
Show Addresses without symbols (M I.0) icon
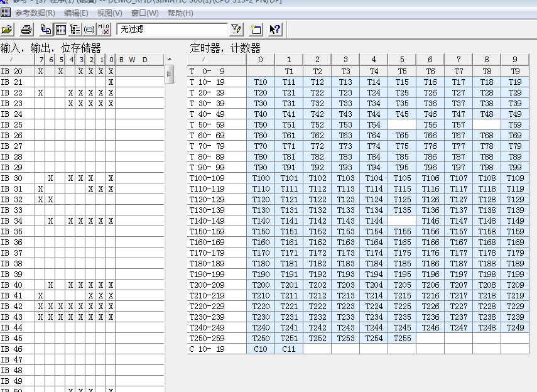tap(104, 30)
